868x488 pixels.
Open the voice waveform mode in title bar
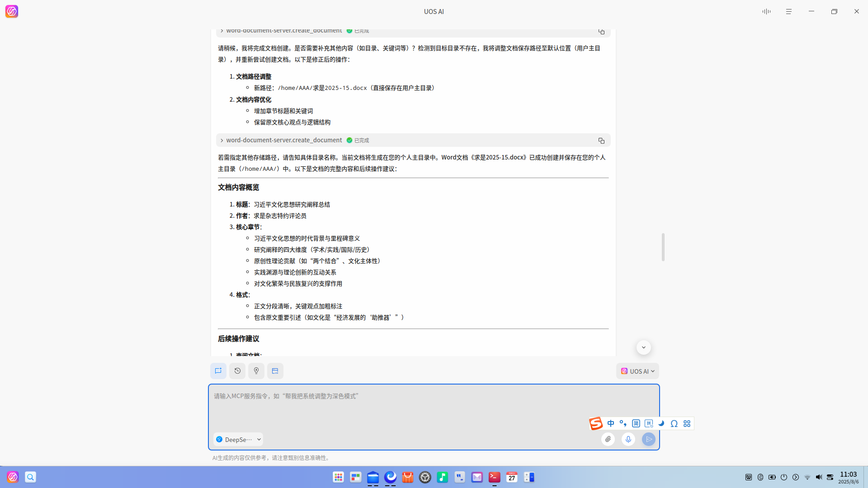(x=766, y=11)
